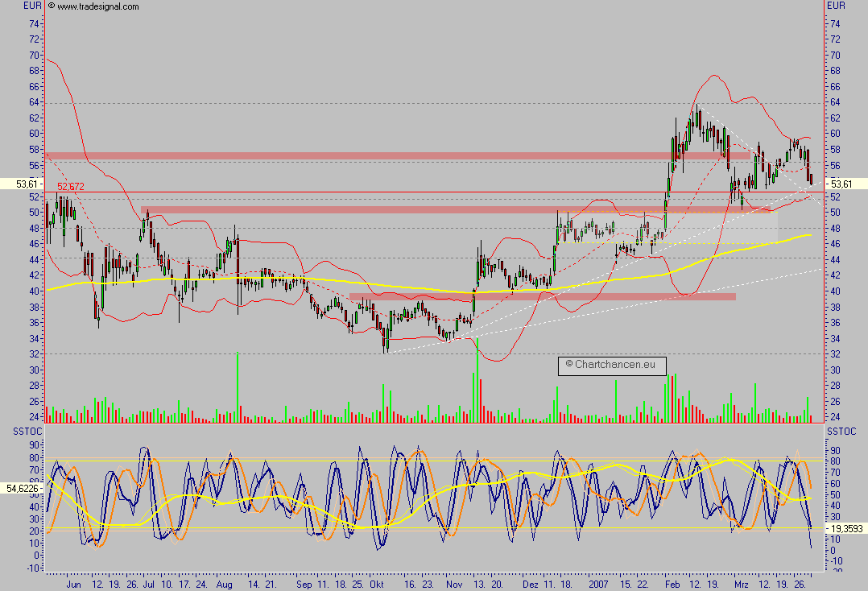868x591 pixels.
Task: Click the left SSTOC indicator label
Action: (x=23, y=432)
